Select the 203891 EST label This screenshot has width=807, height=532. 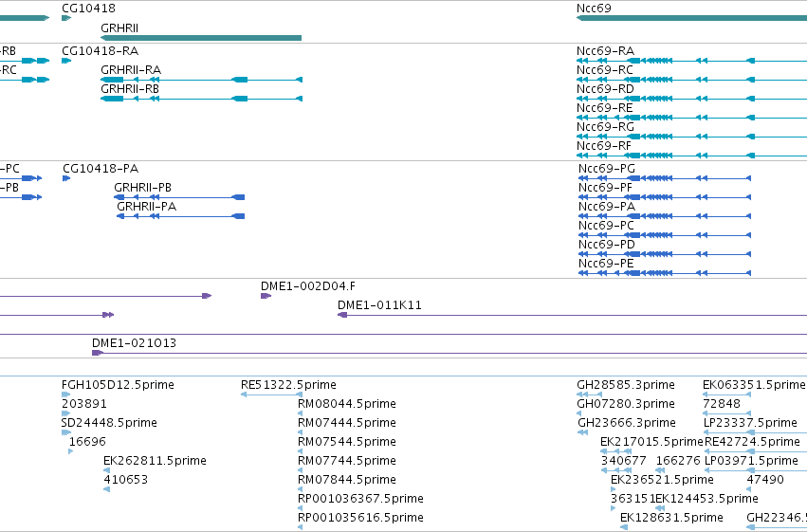coord(84,404)
